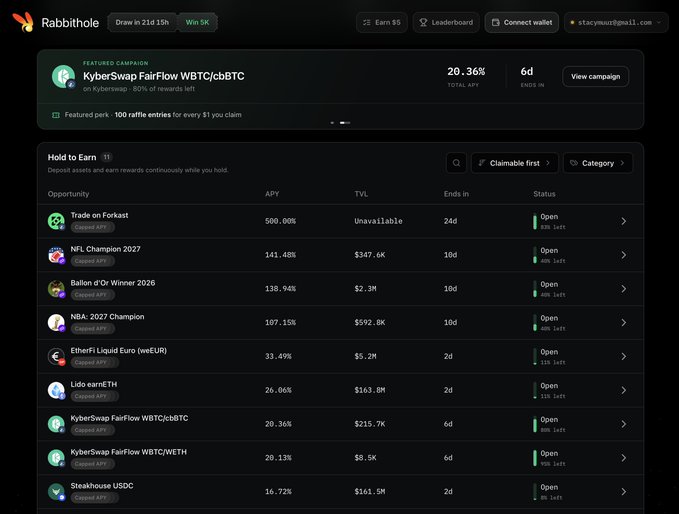This screenshot has width=679, height=514.
Task: Select the first featured carousel dot
Action: point(332,123)
